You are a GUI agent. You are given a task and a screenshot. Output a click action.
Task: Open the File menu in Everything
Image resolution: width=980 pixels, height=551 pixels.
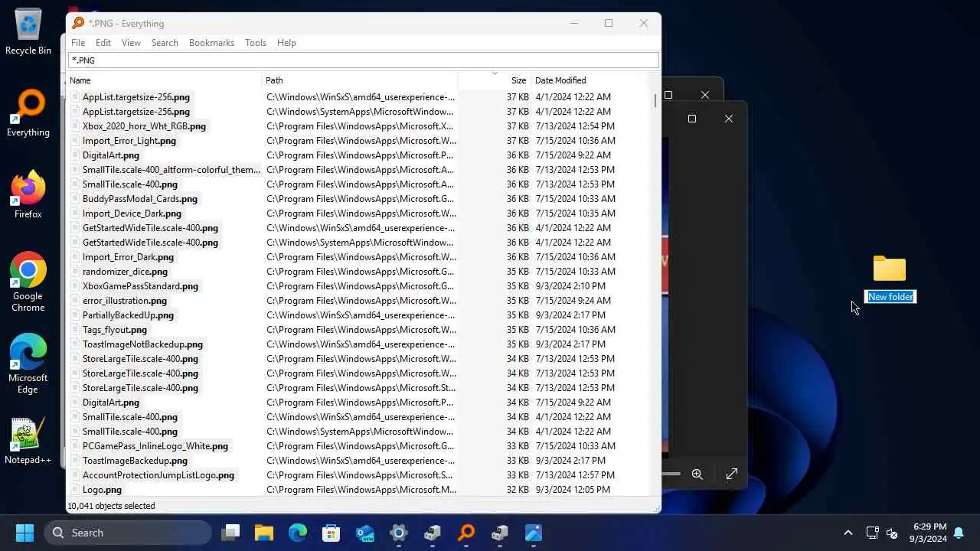click(x=78, y=43)
